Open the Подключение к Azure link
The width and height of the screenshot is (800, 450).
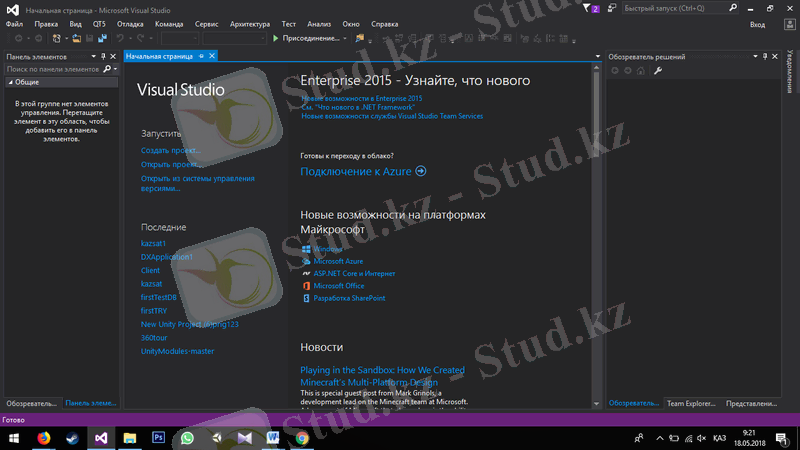coord(363,171)
